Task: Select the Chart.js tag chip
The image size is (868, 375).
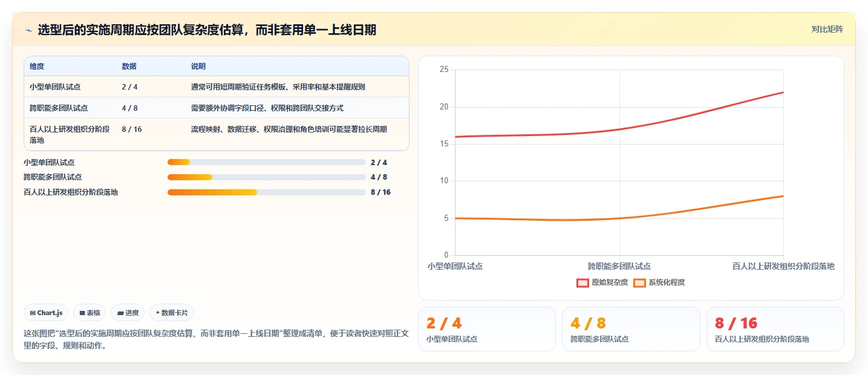Action: [x=47, y=313]
